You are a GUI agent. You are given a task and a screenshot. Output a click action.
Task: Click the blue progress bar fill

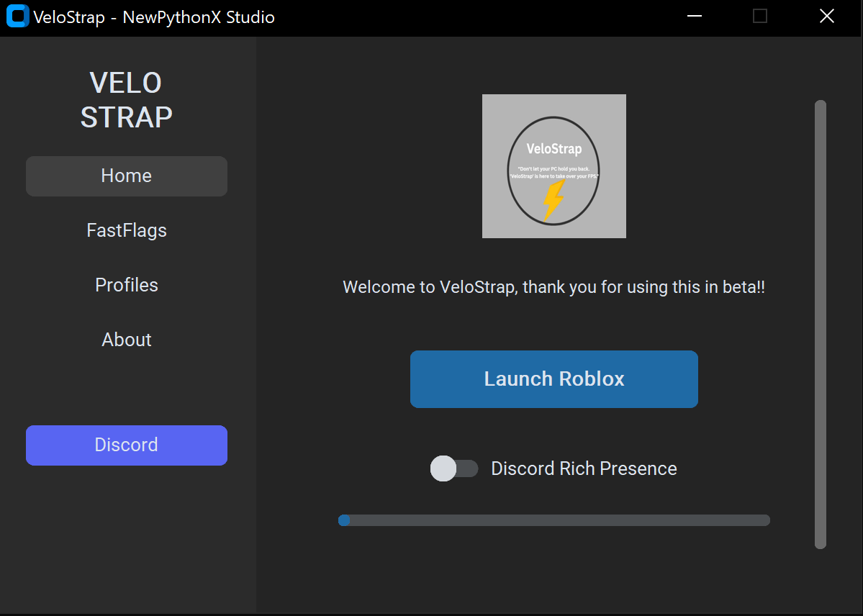pyautogui.click(x=344, y=520)
